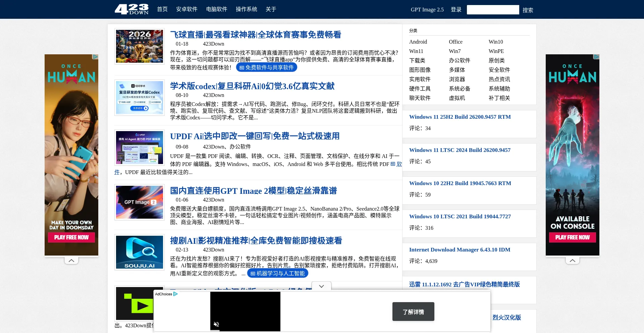This screenshot has width=644, height=333.
Task: Unmute the video ad sound icon
Action: click(216, 324)
